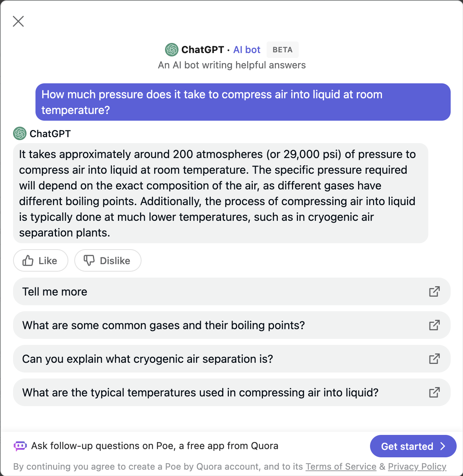Click external link icon on cryogenic separation suggestion

(x=434, y=359)
